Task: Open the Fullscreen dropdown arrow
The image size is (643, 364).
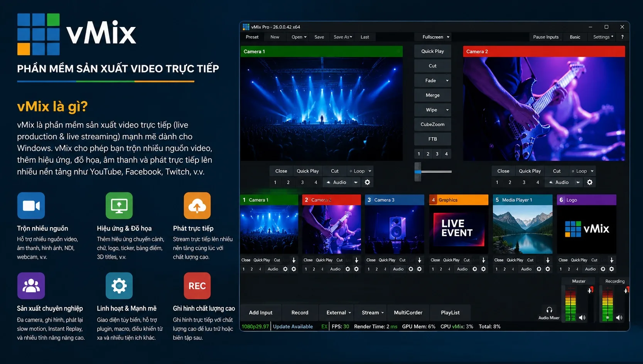Action: coord(448,37)
